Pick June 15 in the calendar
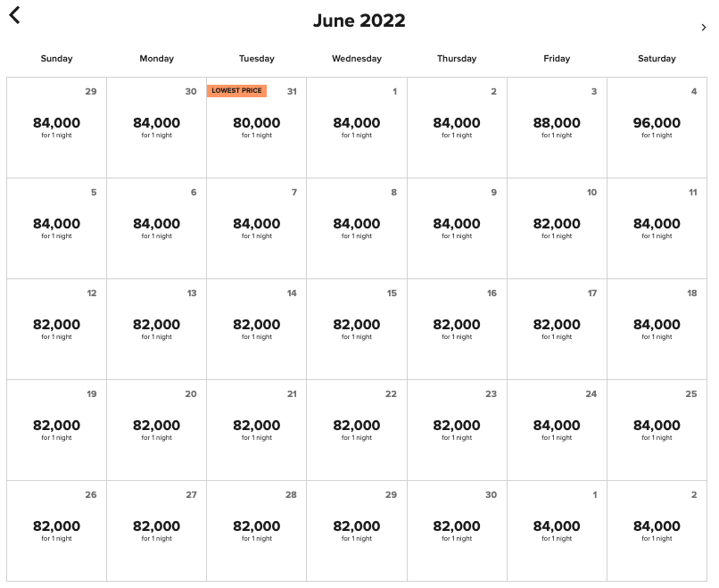 (x=357, y=329)
